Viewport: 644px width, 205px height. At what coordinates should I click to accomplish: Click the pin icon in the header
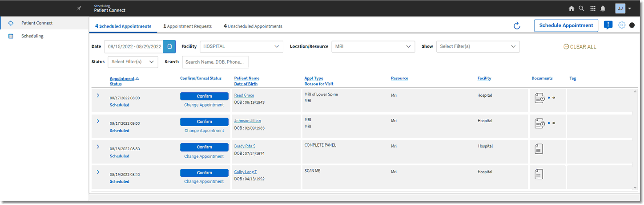tap(79, 8)
